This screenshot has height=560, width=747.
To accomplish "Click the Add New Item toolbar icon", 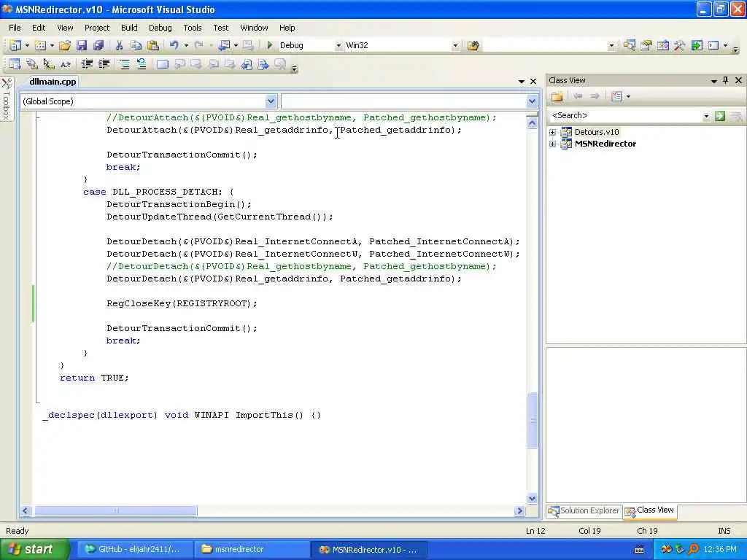I will coord(41,45).
